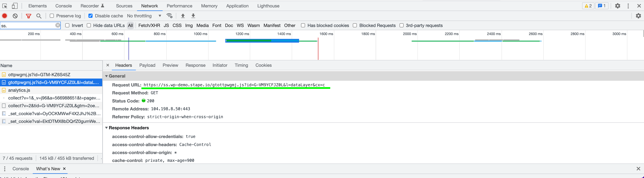Enable Hide data URLs

[x=89, y=25]
